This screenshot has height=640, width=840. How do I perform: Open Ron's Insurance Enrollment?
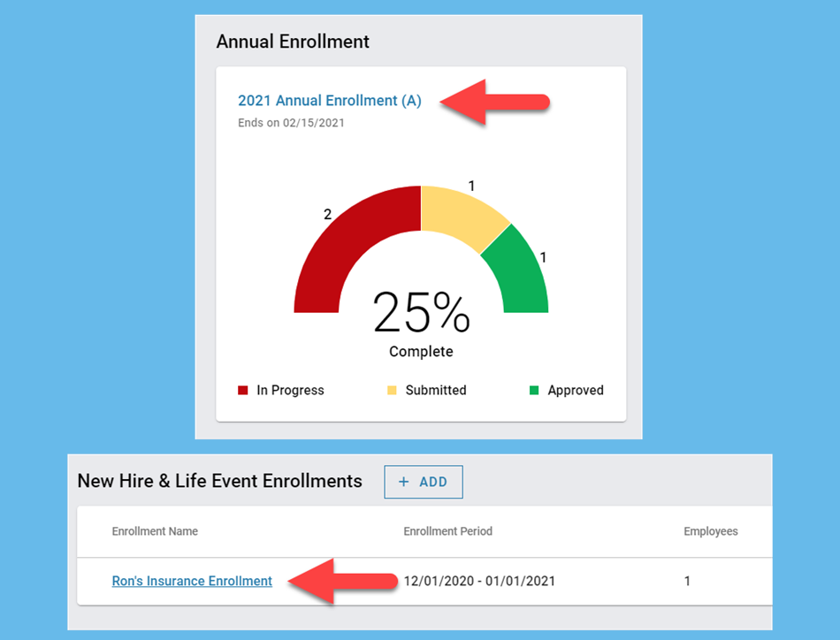coord(192,581)
